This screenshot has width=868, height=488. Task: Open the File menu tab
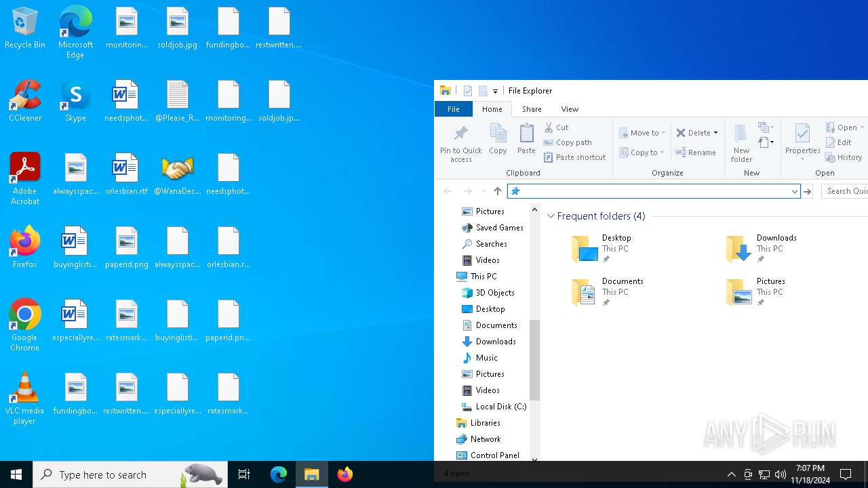(x=454, y=109)
